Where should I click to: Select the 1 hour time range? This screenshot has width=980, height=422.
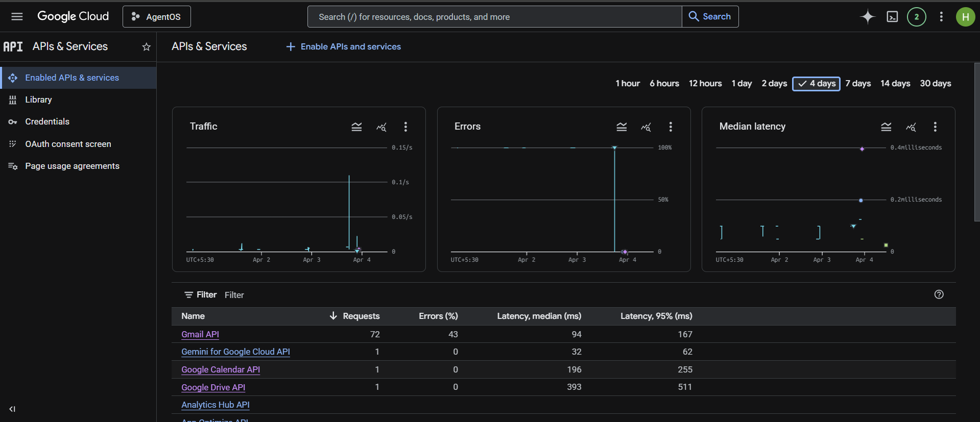pos(628,83)
